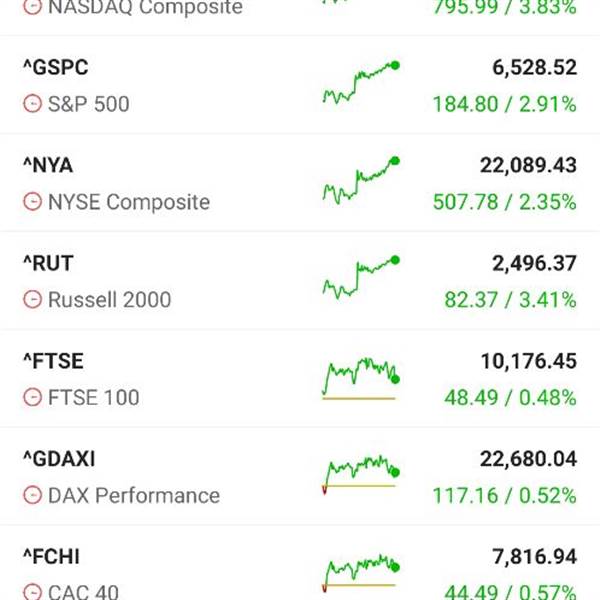The image size is (600, 600).
Task: Tap the ^FTSE ticker symbol
Action: [53, 362]
